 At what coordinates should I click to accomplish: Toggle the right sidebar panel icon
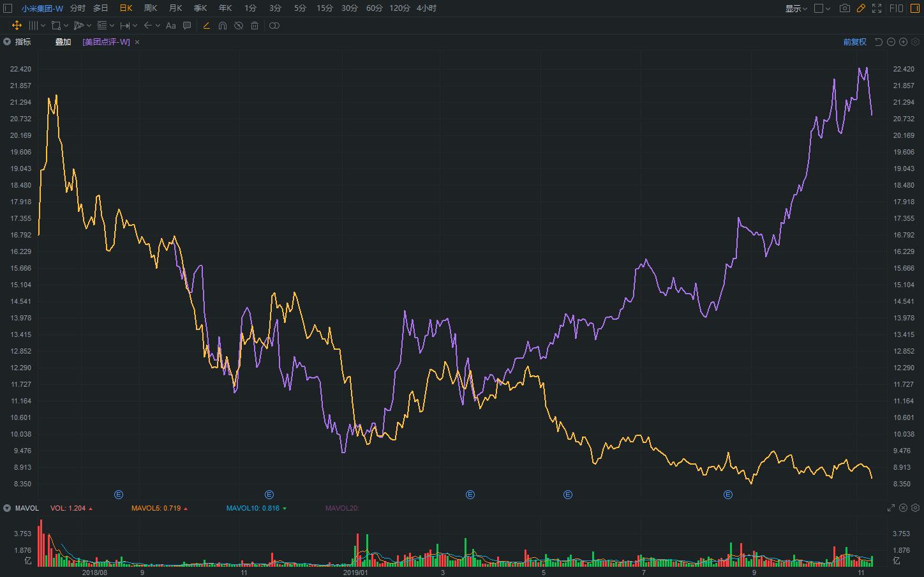click(915, 8)
